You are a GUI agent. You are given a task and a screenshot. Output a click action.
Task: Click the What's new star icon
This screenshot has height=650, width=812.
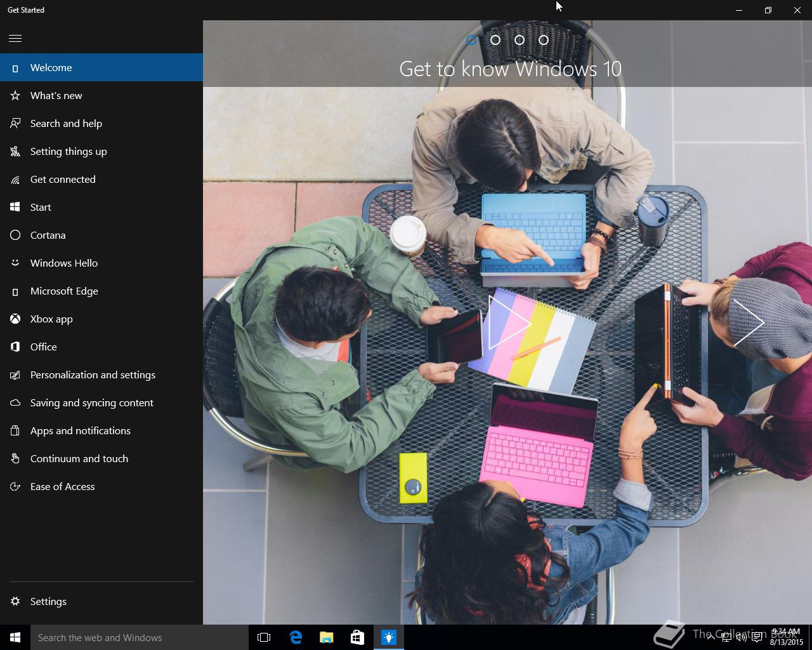(15, 96)
